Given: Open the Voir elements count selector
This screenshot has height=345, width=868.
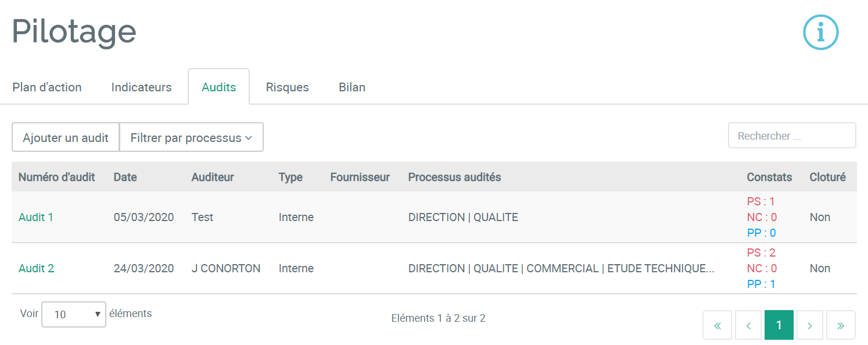Looking at the screenshot, I should pyautogui.click(x=74, y=314).
